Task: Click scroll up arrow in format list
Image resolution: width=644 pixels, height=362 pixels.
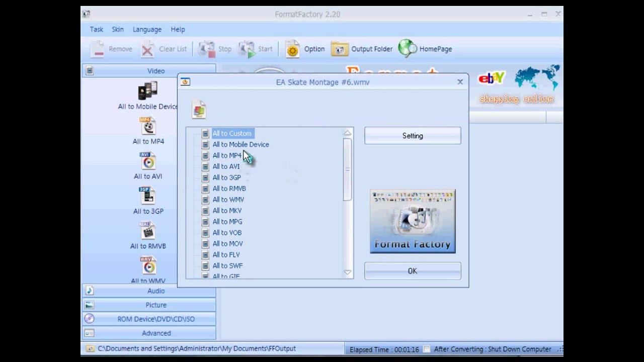Action: 348,133
